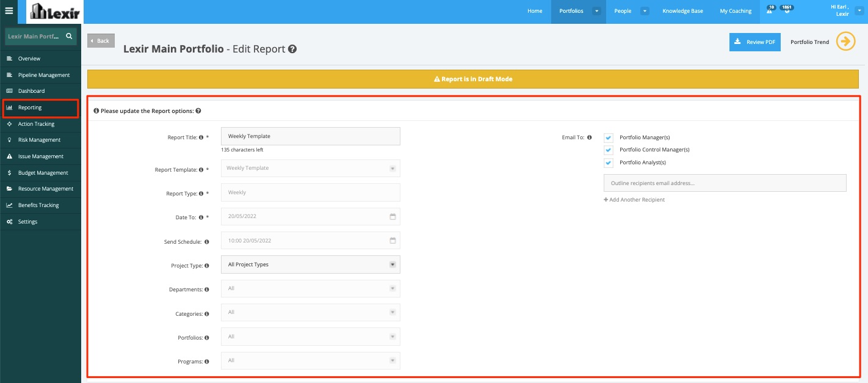Click the '135 characters left' text
The height and width of the screenshot is (383, 868).
(x=242, y=150)
